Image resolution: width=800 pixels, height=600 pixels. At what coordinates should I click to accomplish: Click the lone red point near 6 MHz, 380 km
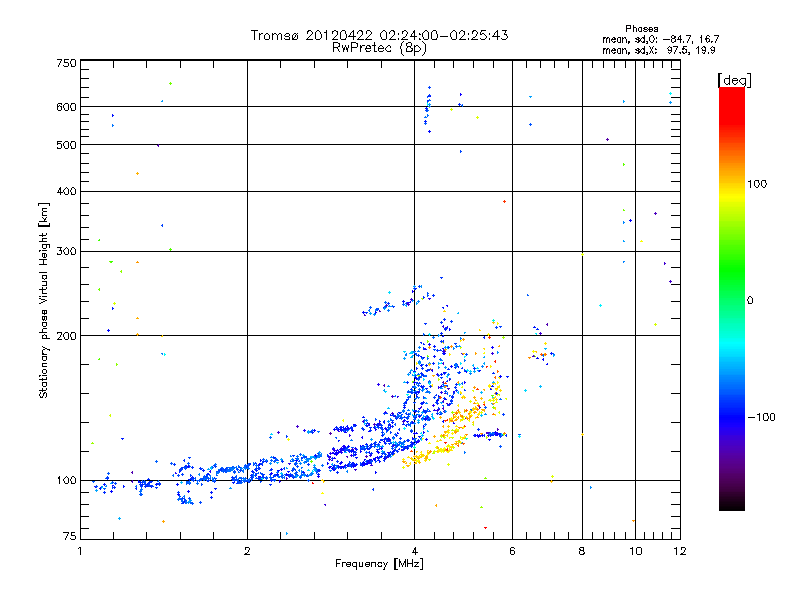[x=505, y=202]
